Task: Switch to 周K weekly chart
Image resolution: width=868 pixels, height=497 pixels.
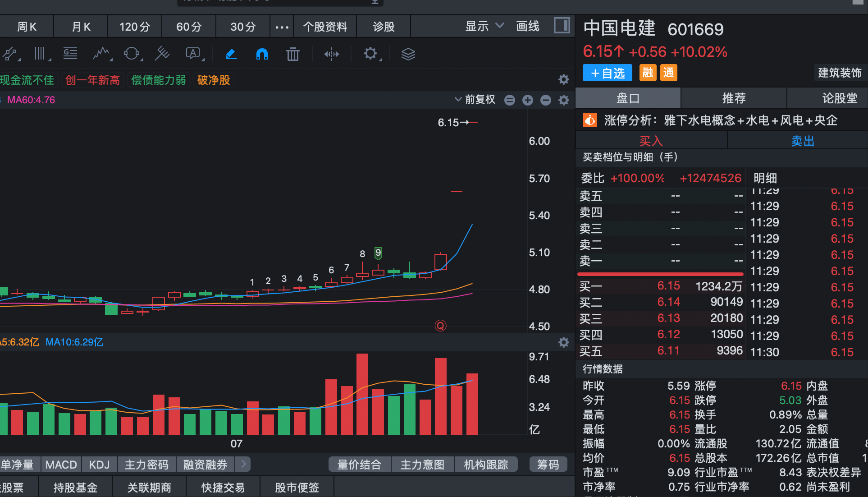Action: click(27, 27)
